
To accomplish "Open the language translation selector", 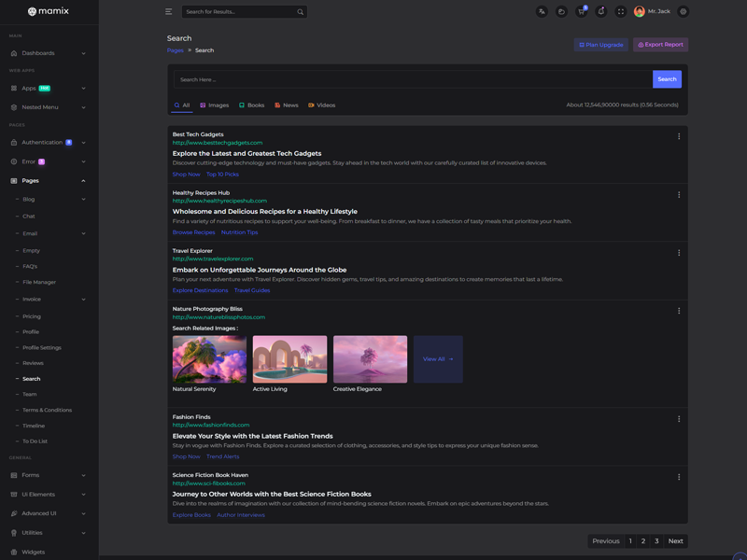I will [x=542, y=12].
